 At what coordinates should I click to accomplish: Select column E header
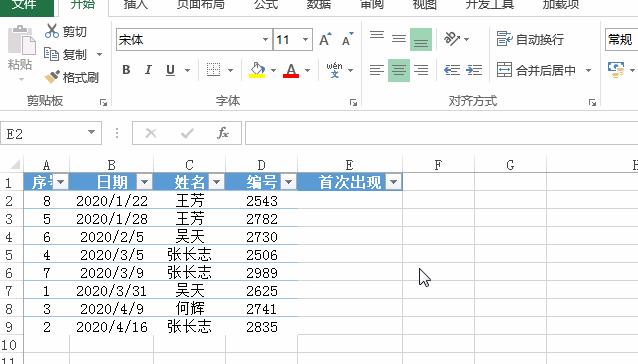[350, 165]
